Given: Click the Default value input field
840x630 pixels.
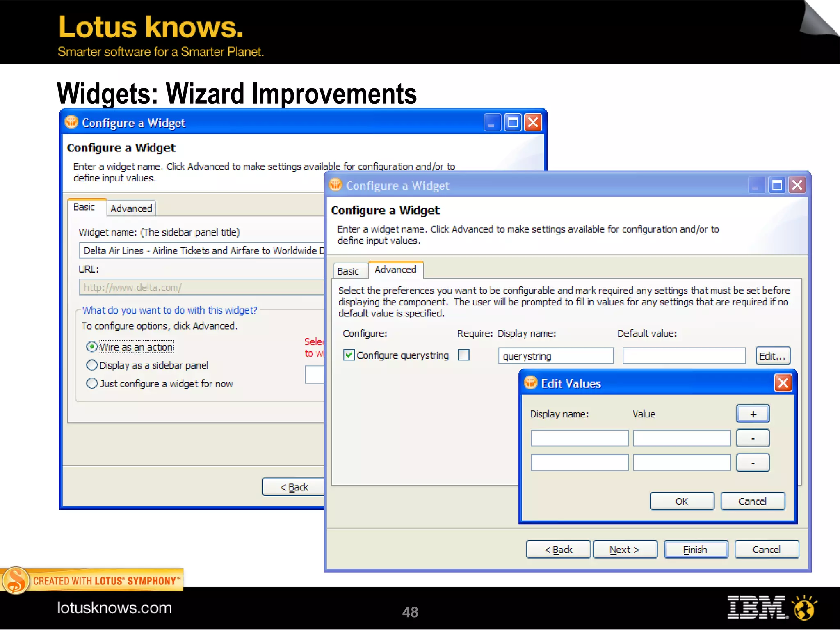Looking at the screenshot, I should tap(684, 356).
